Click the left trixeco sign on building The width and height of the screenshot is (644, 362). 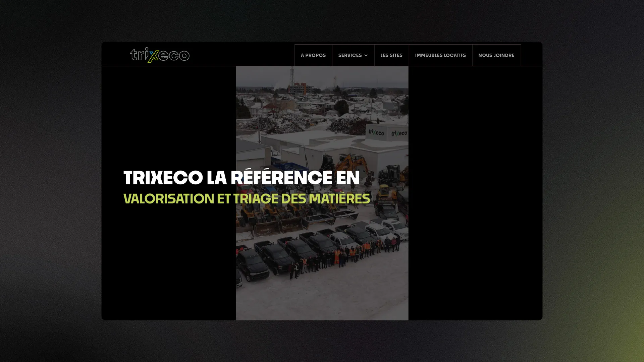point(376,132)
